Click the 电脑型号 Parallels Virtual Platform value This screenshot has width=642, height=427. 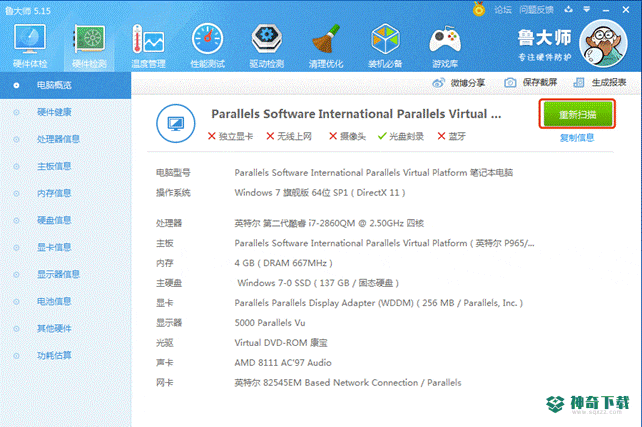point(373,173)
